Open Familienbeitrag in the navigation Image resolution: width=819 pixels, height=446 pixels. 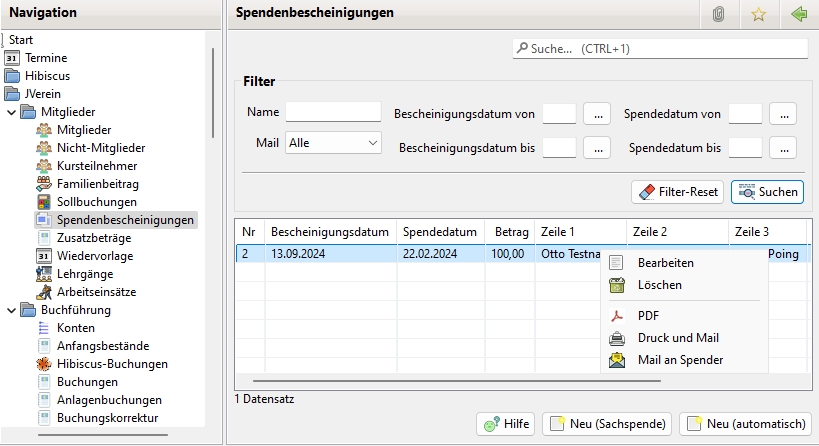(x=97, y=183)
